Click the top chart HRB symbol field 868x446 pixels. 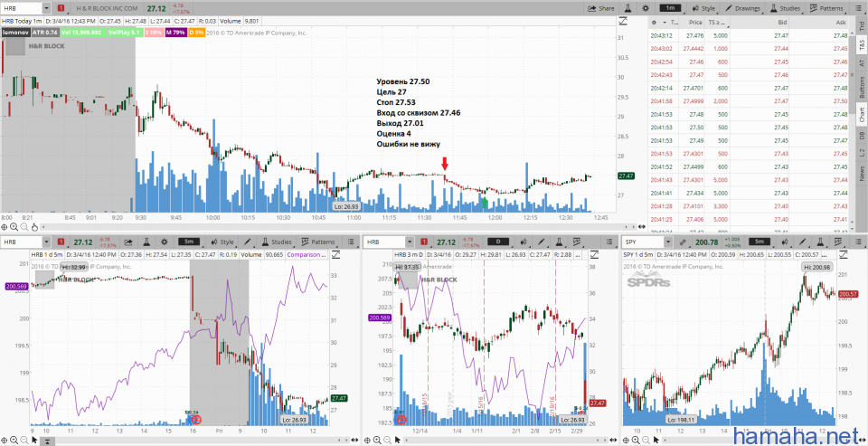tap(21, 8)
